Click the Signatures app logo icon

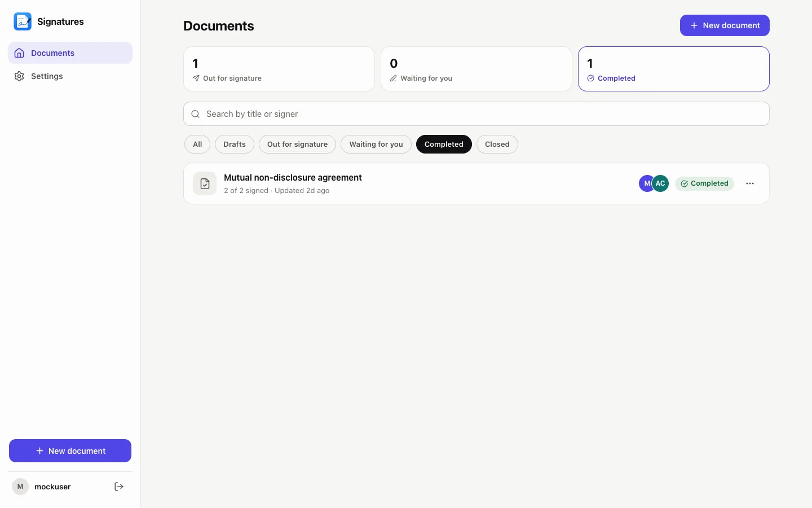(x=23, y=21)
